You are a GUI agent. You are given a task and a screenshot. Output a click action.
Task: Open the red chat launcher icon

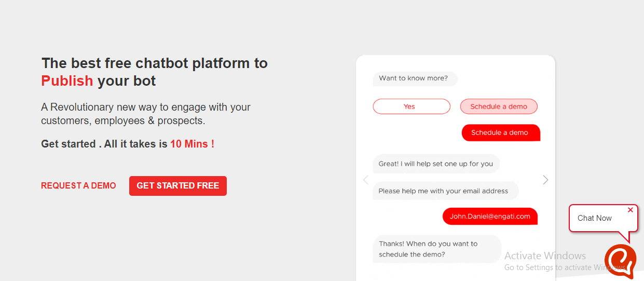(x=620, y=260)
